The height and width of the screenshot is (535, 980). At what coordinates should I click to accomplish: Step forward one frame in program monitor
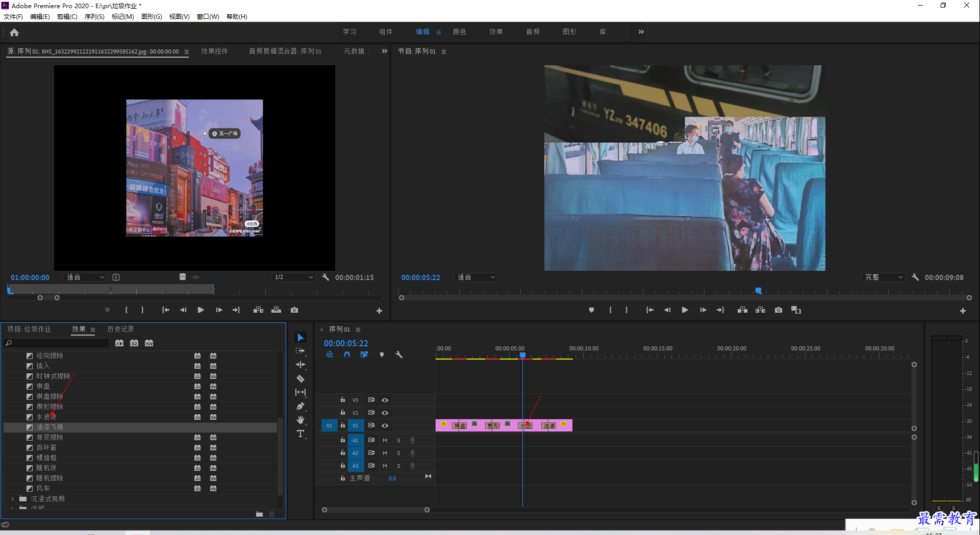(703, 310)
